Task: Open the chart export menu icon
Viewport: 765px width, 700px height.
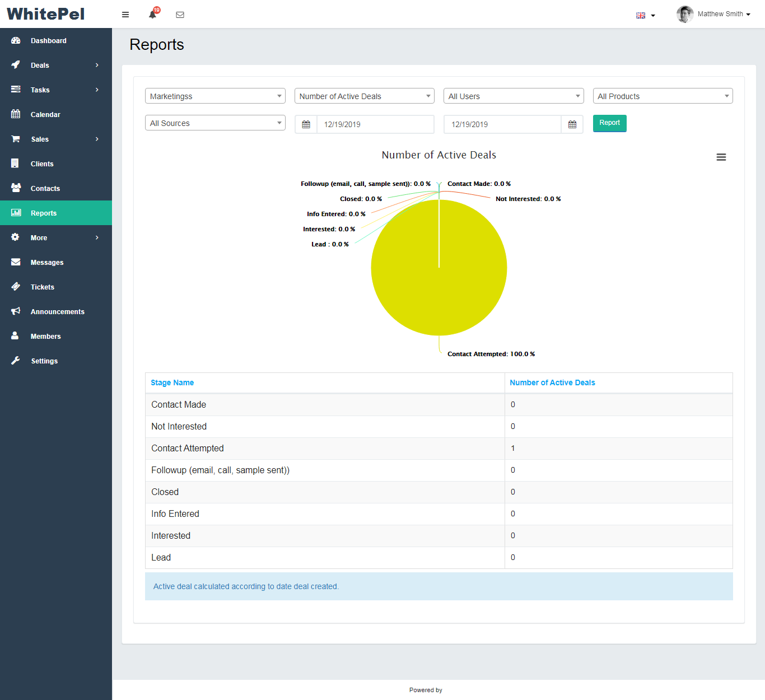Action: (x=721, y=157)
